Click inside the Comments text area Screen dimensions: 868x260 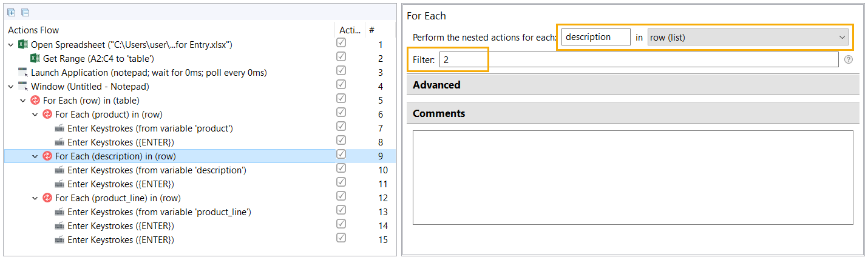coord(633,178)
